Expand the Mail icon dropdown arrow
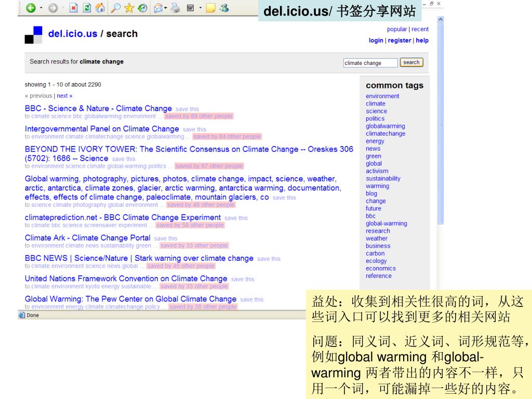This screenshot has height=399, width=532. (166, 8)
